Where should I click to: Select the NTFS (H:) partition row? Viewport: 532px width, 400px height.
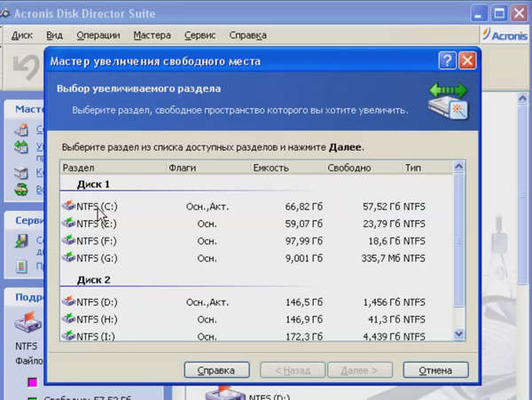[x=256, y=319]
